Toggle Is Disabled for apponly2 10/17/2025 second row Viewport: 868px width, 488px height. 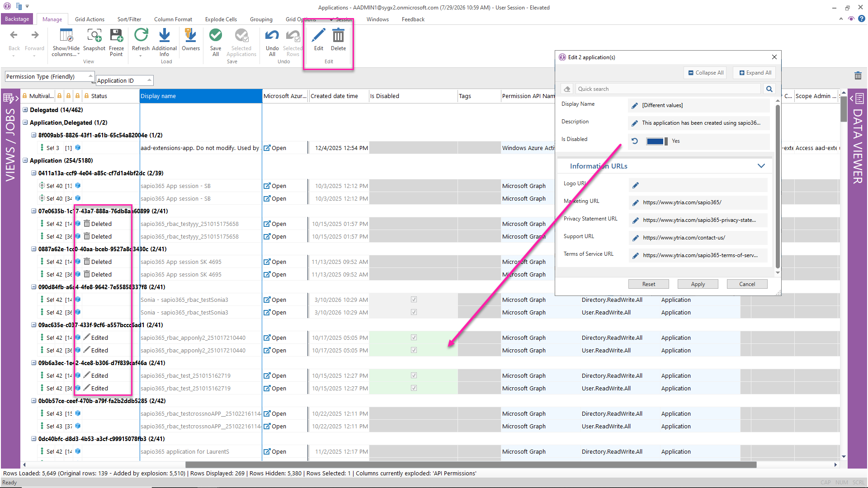click(414, 350)
